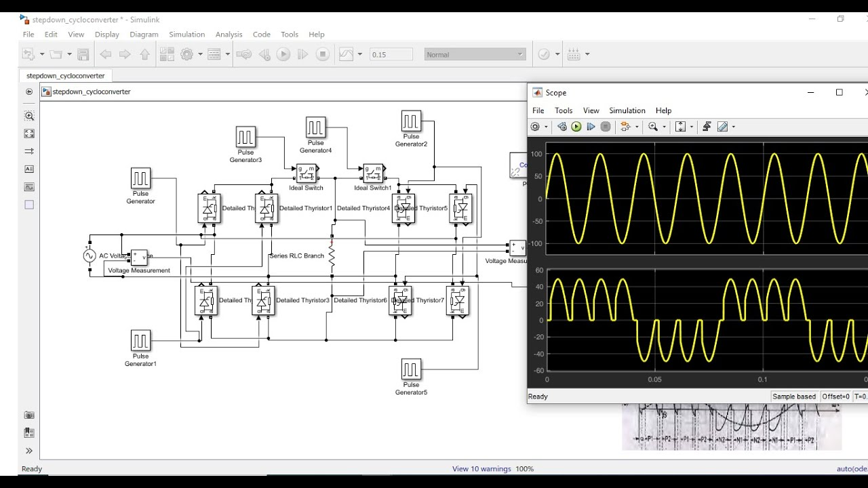Click the simulation stop time field 0.15

(x=391, y=54)
